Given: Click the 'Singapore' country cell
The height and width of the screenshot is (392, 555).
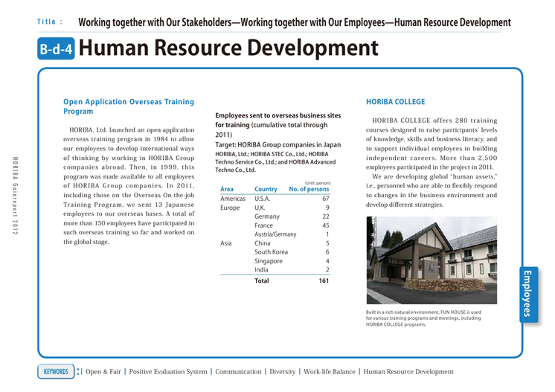Looking at the screenshot, I should (269, 261).
